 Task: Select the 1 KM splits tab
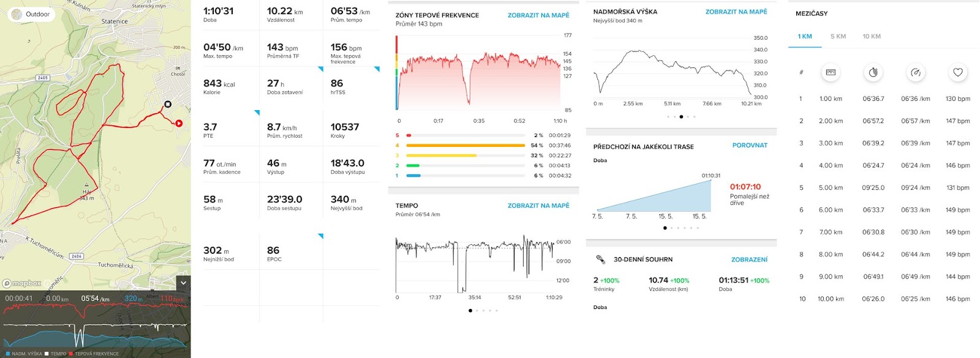tap(805, 37)
